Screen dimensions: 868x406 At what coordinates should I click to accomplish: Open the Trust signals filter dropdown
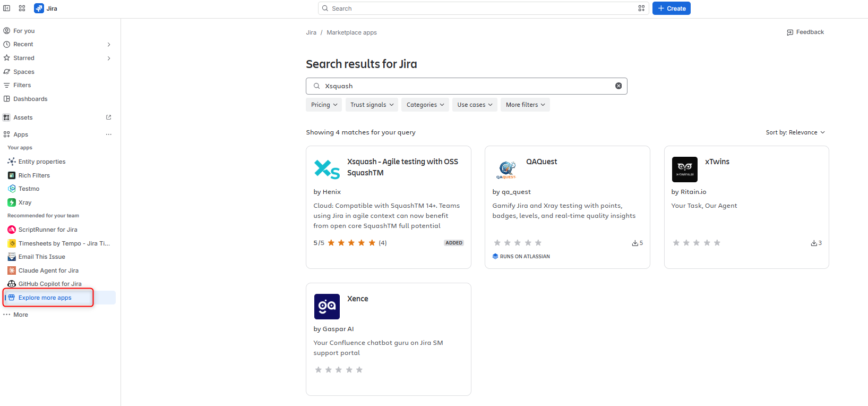(372, 105)
